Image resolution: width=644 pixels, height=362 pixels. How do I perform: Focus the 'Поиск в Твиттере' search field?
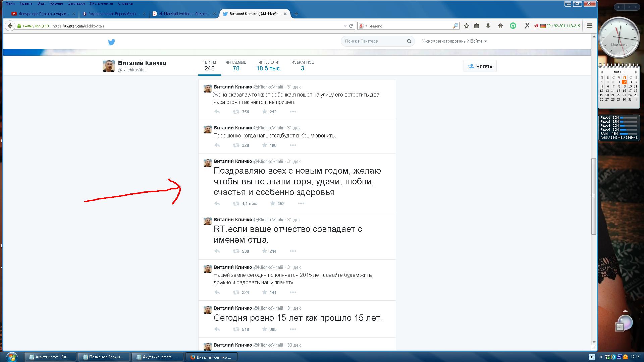(373, 41)
